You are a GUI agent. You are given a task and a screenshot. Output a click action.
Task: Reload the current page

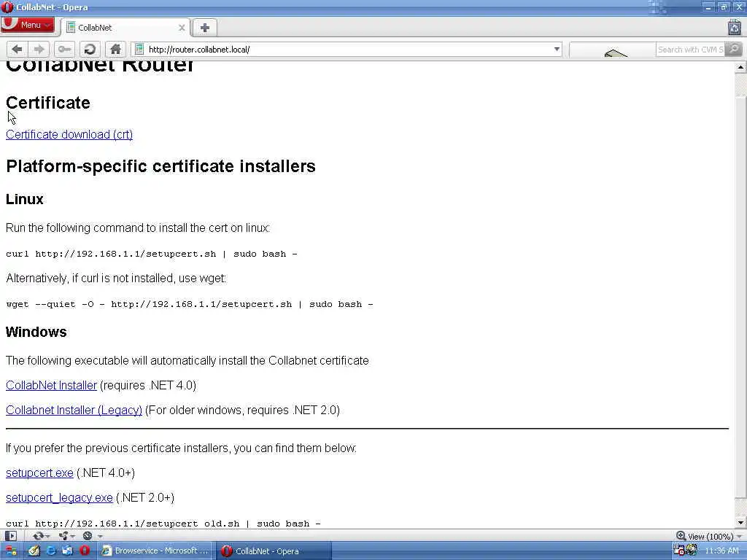[90, 49]
